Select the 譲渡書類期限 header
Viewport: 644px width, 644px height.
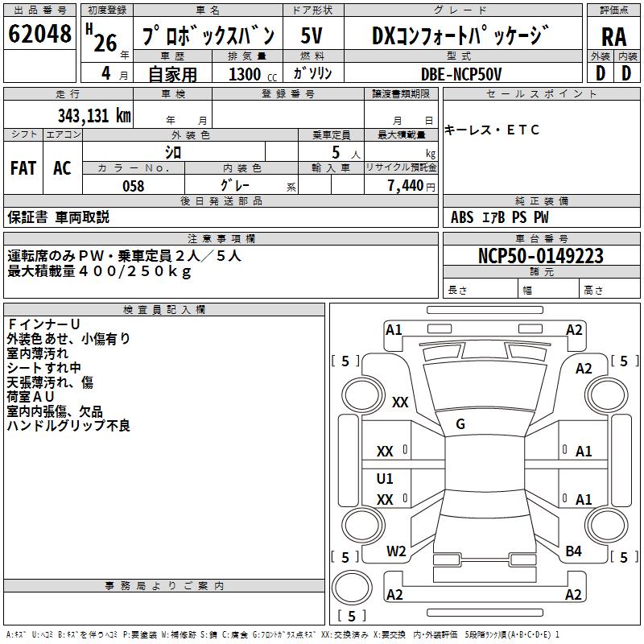401,93
